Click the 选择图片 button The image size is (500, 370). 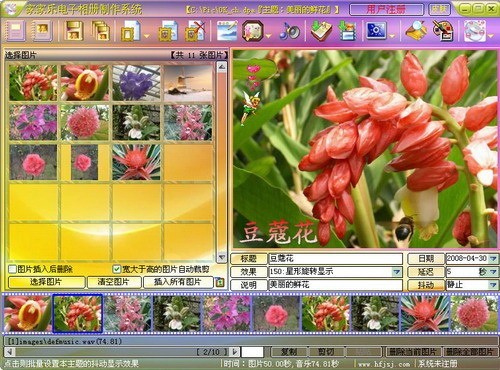tap(46, 282)
